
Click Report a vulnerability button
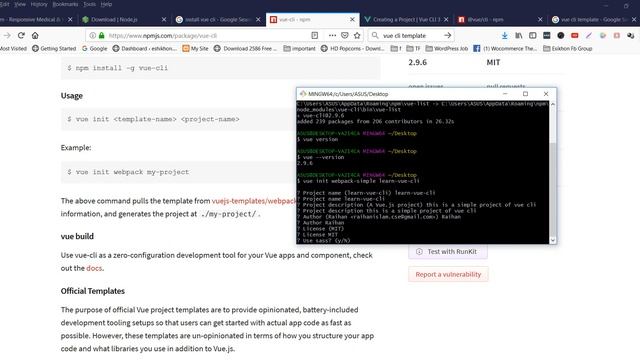point(448,274)
